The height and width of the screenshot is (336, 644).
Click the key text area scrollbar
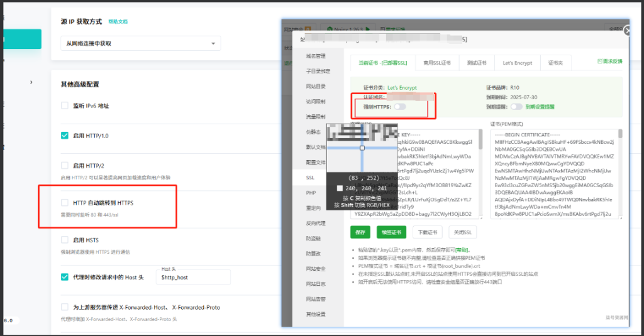click(x=480, y=139)
